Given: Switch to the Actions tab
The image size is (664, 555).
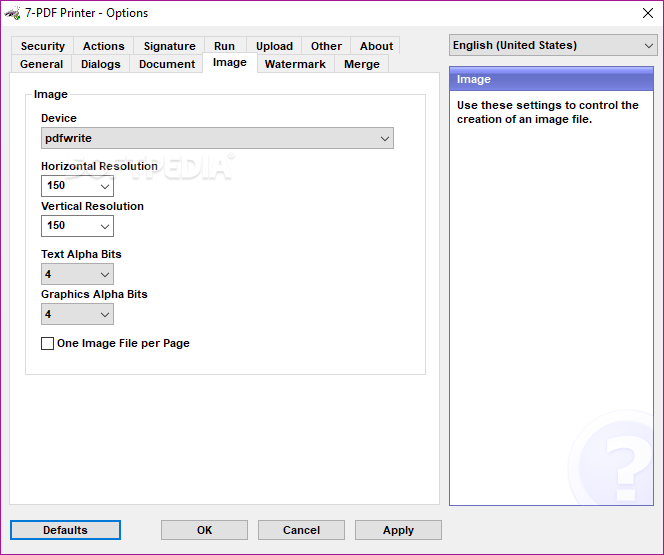Looking at the screenshot, I should coord(104,46).
